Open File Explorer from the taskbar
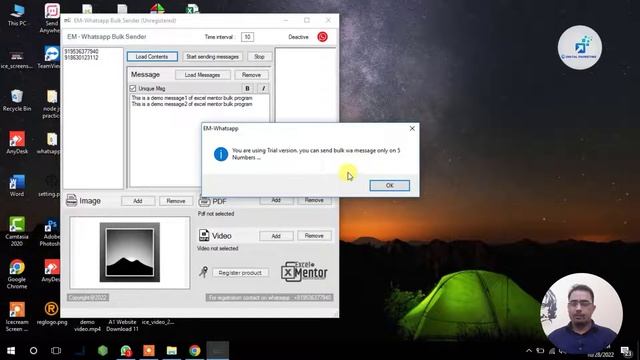Screen dimensions: 640x360 pos(171,350)
